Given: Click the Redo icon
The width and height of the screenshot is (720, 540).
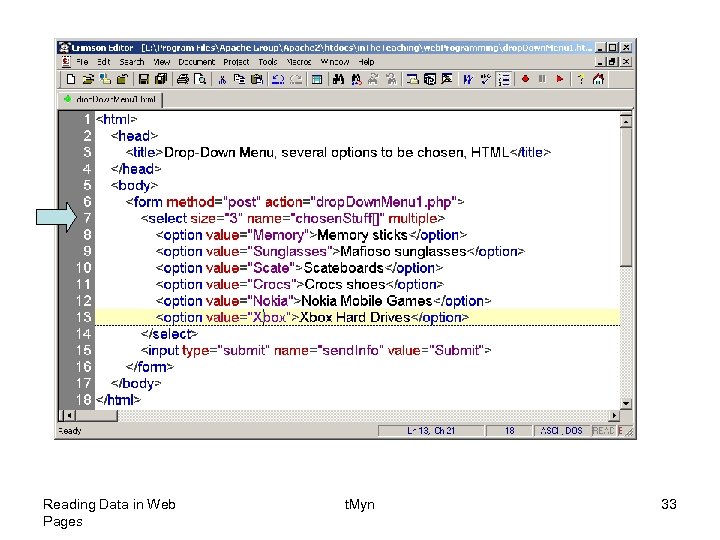Looking at the screenshot, I should click(296, 79).
